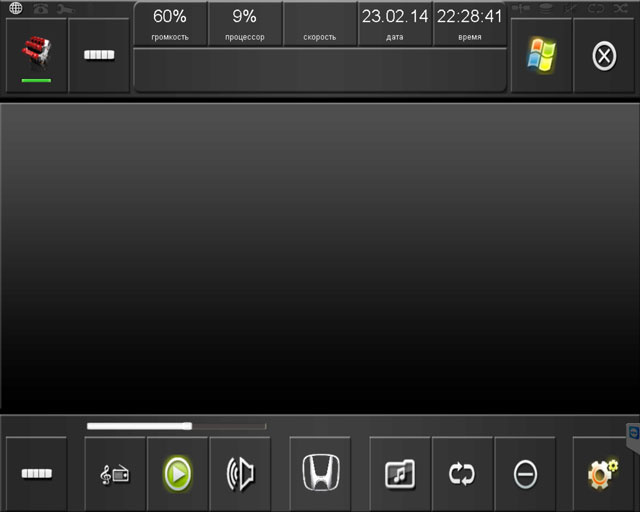Click the top segmented bar tile
640x512 pixels.
99,56
